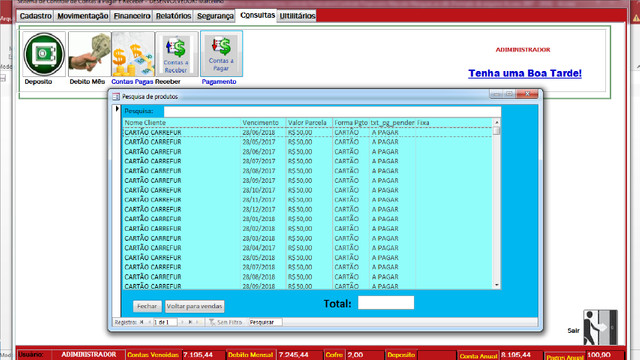
Task: Switch to the Segurança tab
Action: [x=215, y=16]
